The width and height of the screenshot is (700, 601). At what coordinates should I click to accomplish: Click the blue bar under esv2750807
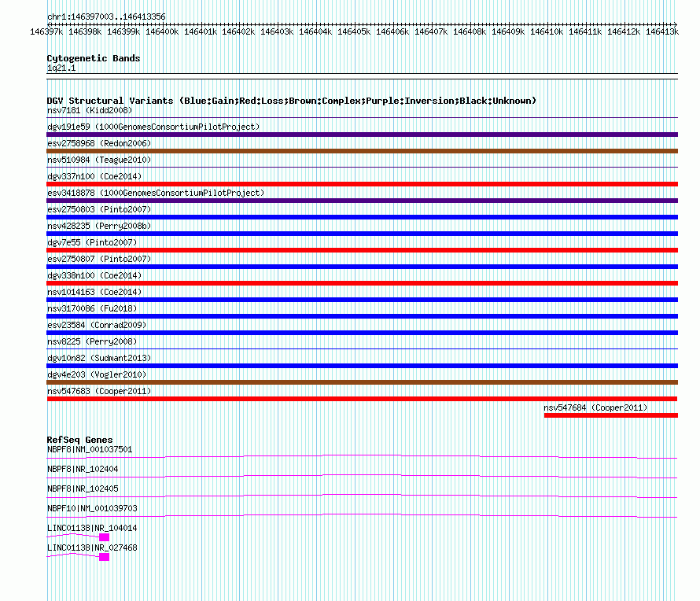click(362, 267)
